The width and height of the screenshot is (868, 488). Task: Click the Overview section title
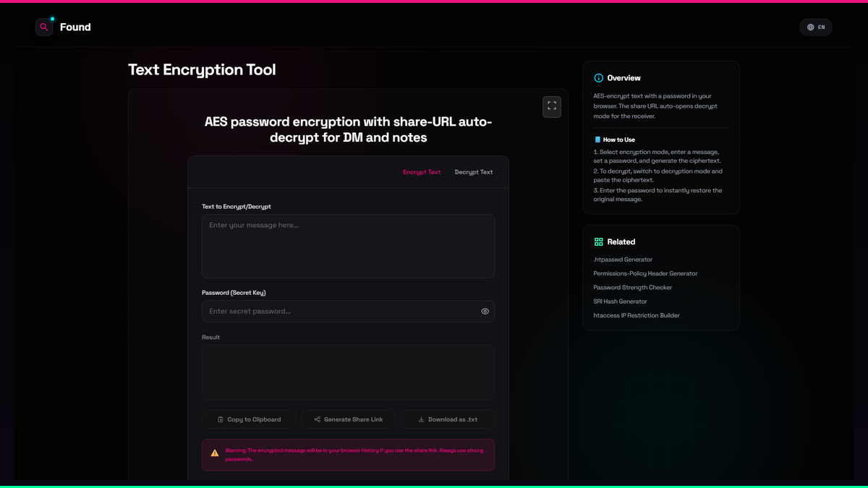coord(624,78)
